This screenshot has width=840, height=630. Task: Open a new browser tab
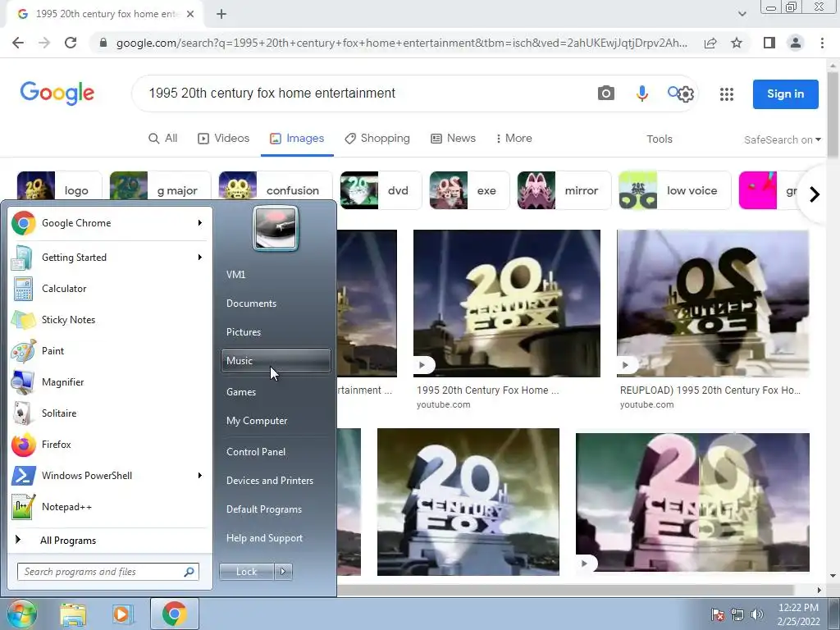[221, 14]
